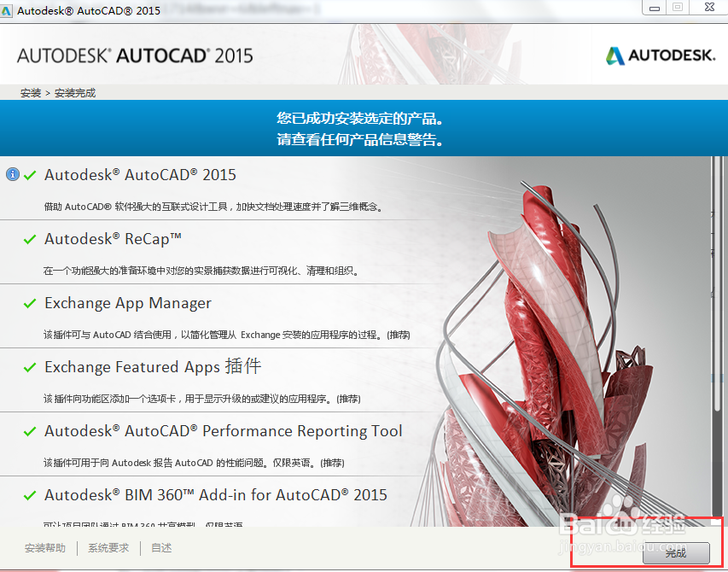The height and width of the screenshot is (572, 728).
Task: Click green checkmark next to BIM 360 Add-in
Action: 30,496
